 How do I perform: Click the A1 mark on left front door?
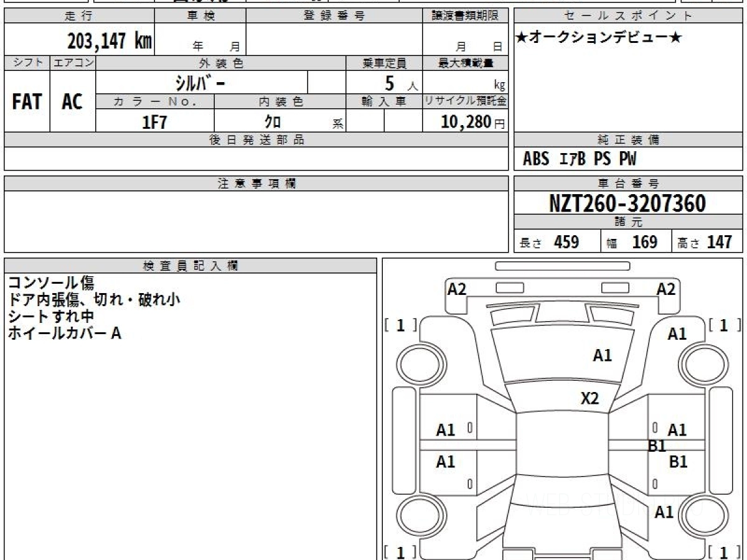click(446, 430)
